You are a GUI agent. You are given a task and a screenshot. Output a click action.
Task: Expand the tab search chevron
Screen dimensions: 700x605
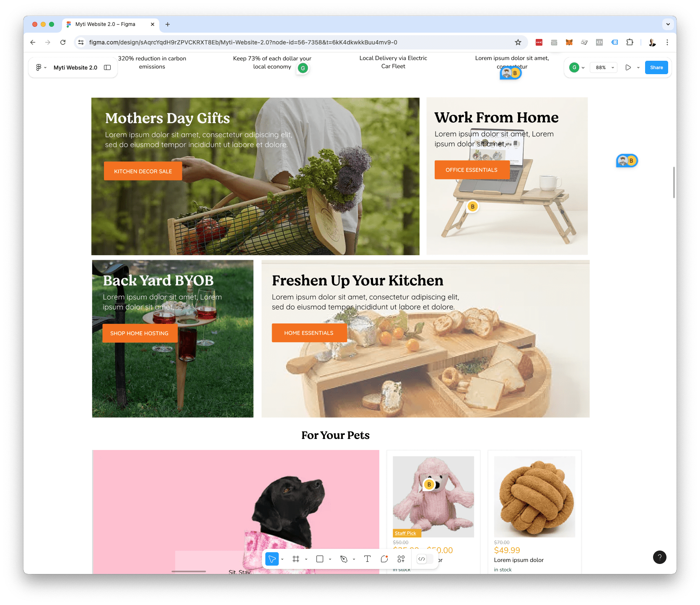(668, 24)
